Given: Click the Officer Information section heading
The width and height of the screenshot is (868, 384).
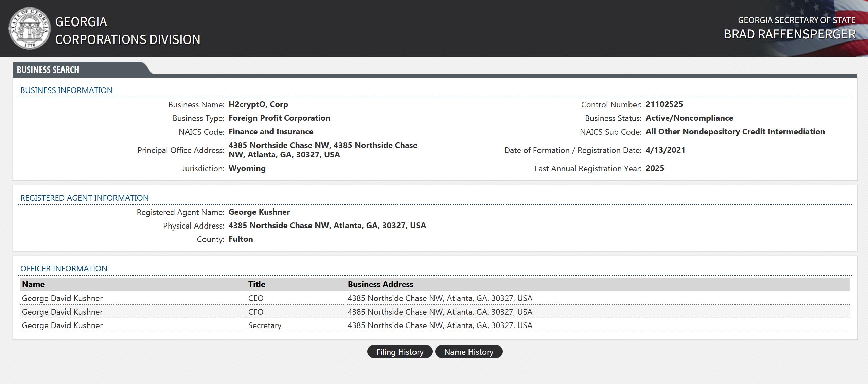Looking at the screenshot, I should click(64, 269).
